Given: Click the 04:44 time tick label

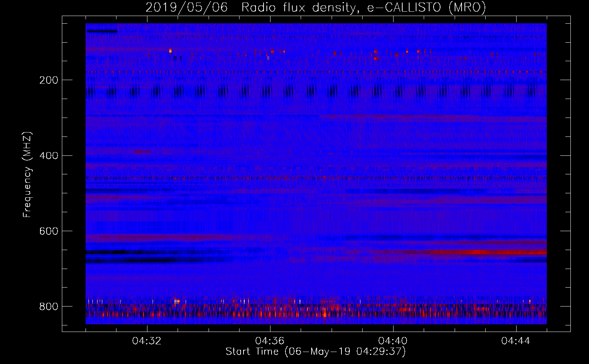Looking at the screenshot, I should tap(516, 341).
